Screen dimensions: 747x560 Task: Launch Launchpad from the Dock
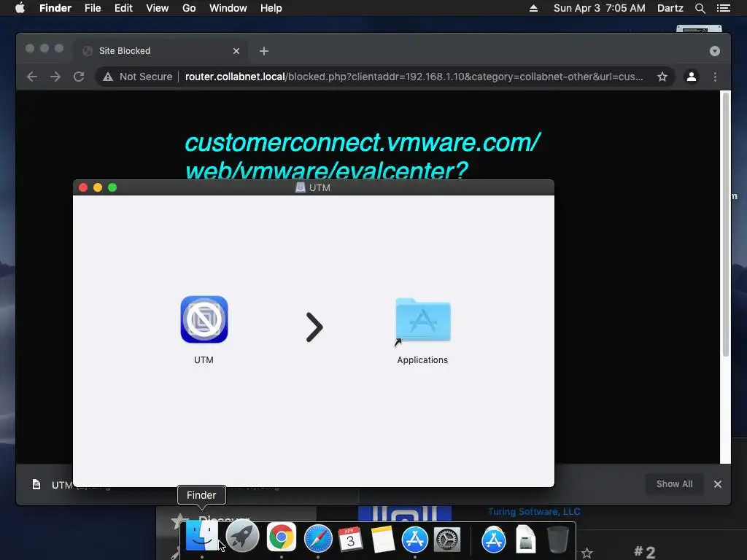[x=242, y=537]
